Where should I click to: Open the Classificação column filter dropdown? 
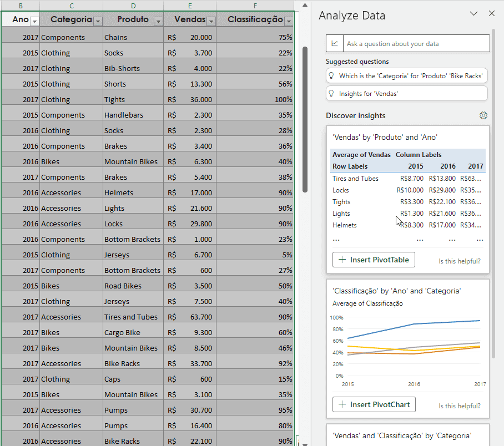[x=288, y=21]
